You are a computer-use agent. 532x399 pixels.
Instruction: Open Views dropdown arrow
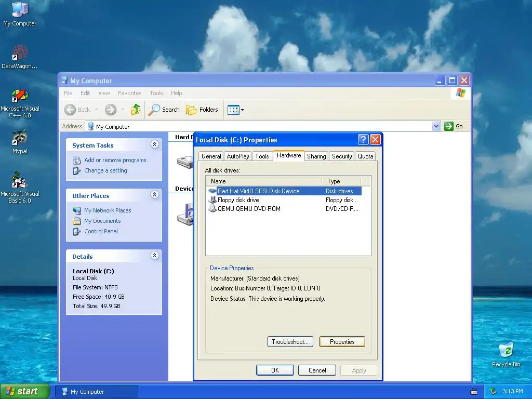pyautogui.click(x=242, y=110)
